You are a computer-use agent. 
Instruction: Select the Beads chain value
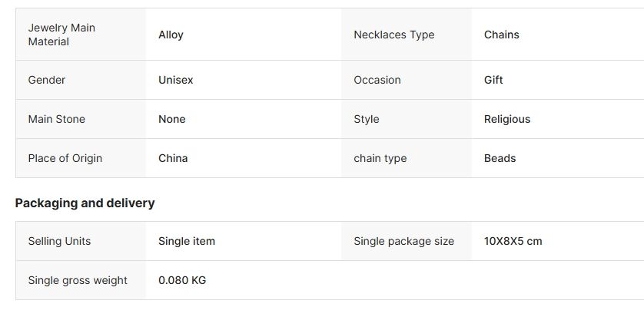click(x=500, y=158)
